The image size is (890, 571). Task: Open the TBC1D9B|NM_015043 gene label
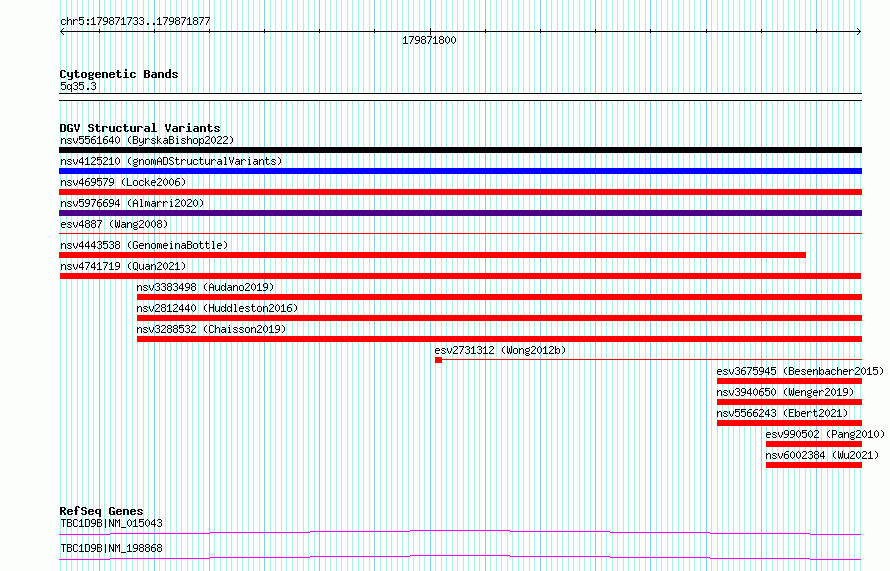point(111,523)
